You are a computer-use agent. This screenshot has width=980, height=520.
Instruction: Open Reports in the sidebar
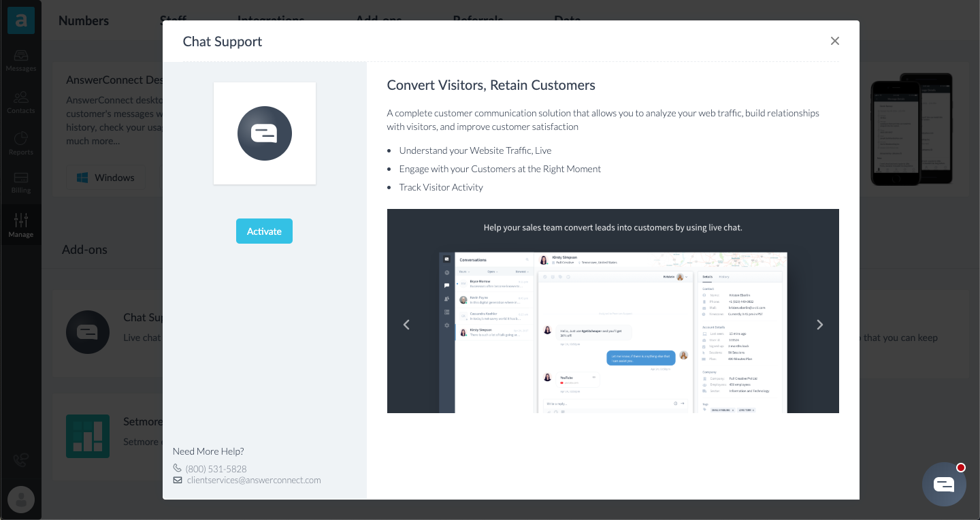point(21,144)
